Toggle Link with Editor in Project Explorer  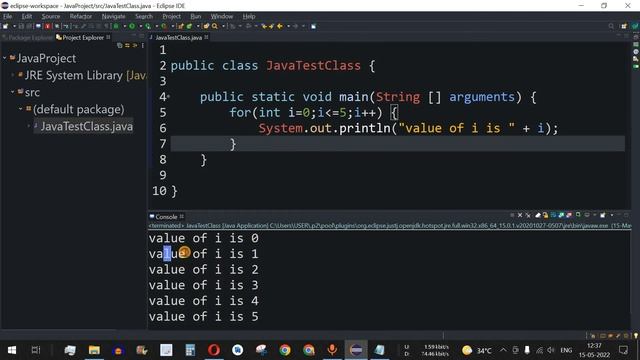pyautogui.click(x=127, y=45)
